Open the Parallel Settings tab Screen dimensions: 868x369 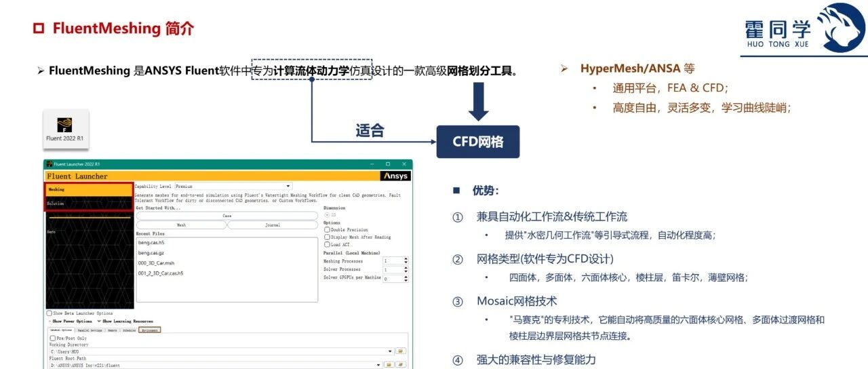90,330
